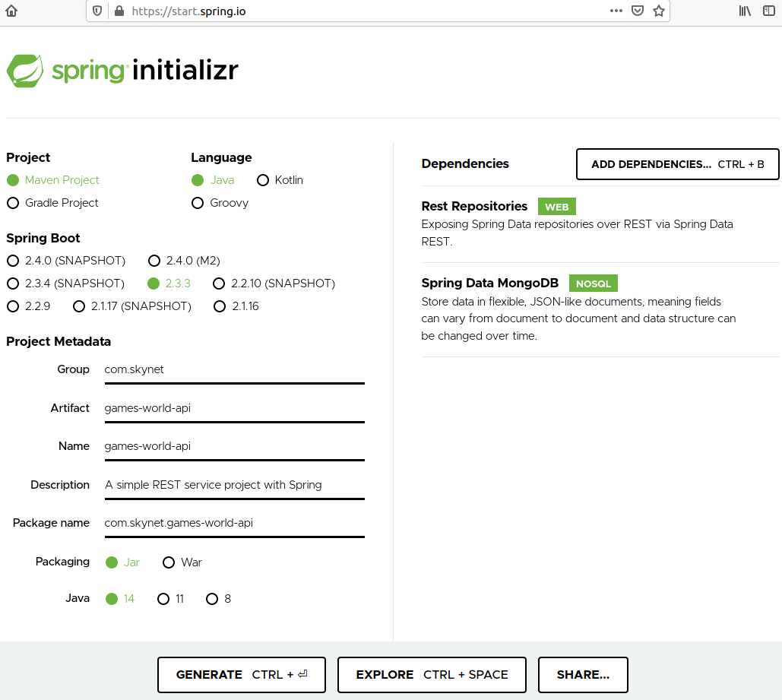Click the Artifact text field

(234, 408)
